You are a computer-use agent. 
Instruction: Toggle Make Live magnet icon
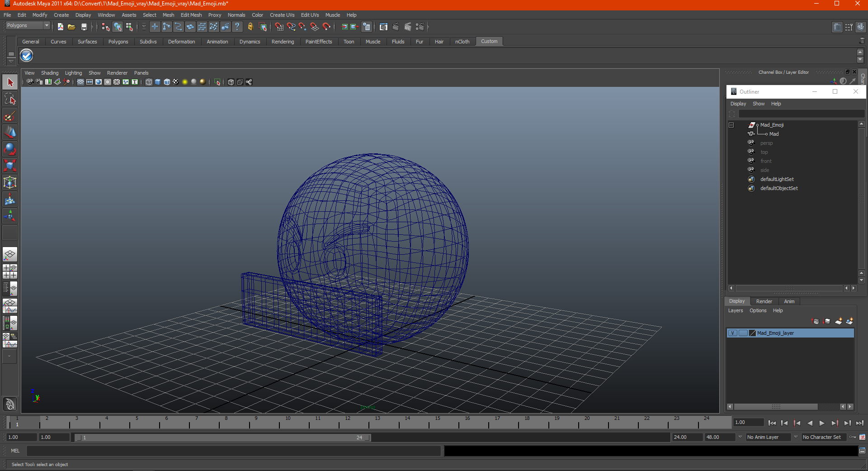[x=326, y=27]
